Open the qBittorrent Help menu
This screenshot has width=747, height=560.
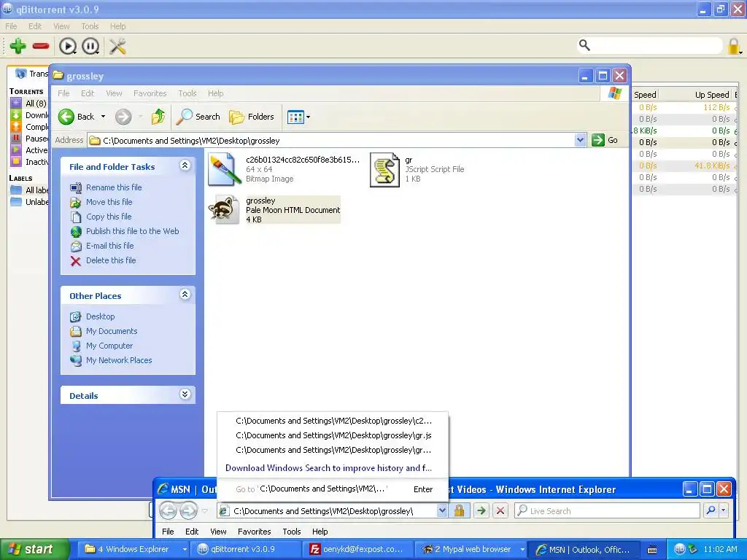point(117,26)
